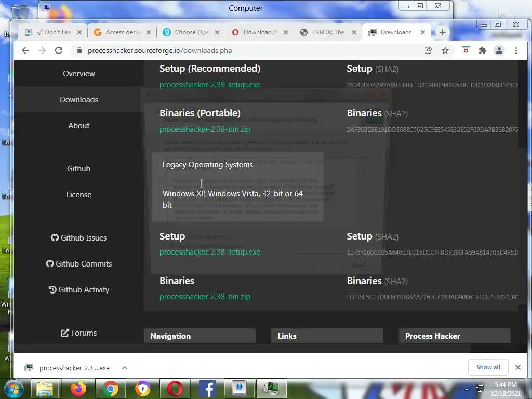Click the Navigation footer heading
Image resolution: width=532 pixels, height=399 pixels.
[x=170, y=336]
